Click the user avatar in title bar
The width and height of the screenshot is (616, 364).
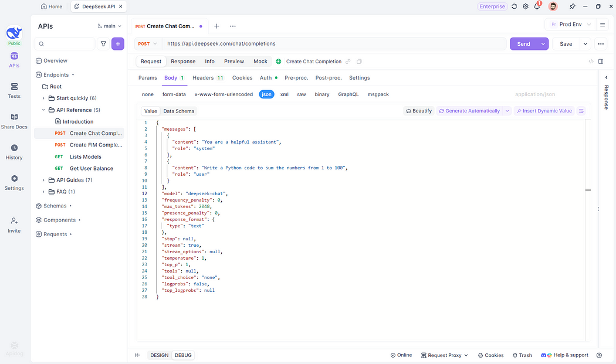pos(553,6)
